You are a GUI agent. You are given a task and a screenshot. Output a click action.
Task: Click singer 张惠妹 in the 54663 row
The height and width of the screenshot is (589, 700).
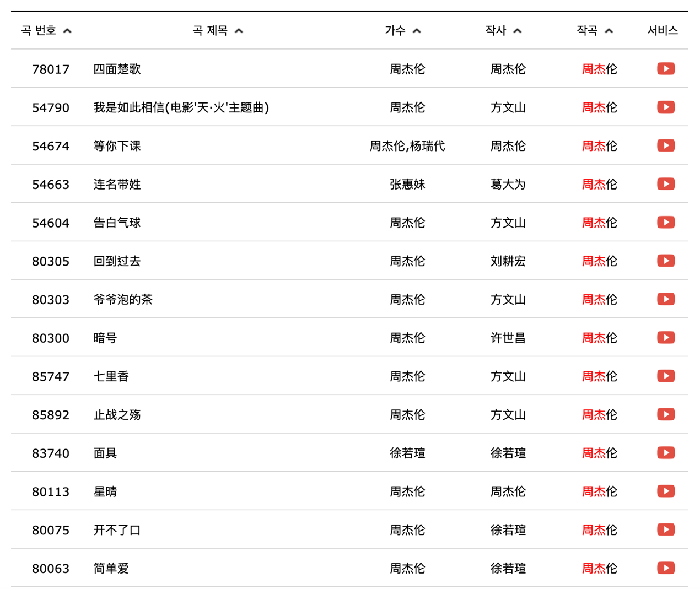407,185
